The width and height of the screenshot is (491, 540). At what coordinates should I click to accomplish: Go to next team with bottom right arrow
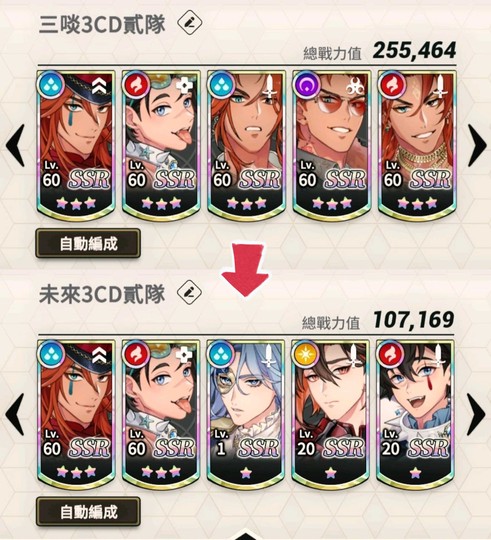[x=476, y=415]
